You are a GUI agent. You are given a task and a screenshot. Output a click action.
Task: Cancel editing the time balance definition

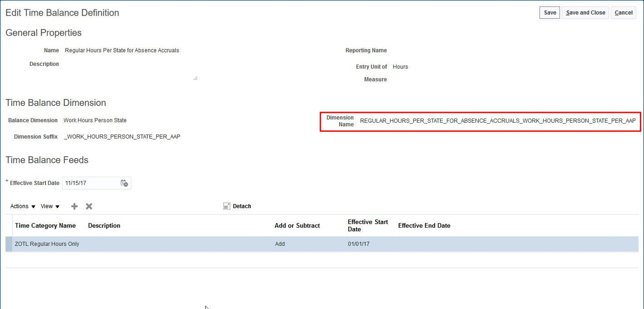tap(624, 13)
